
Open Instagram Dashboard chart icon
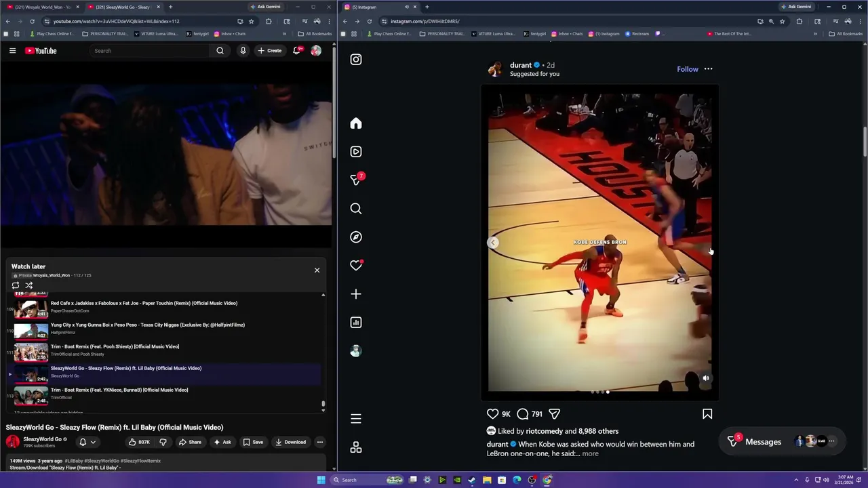356,323
